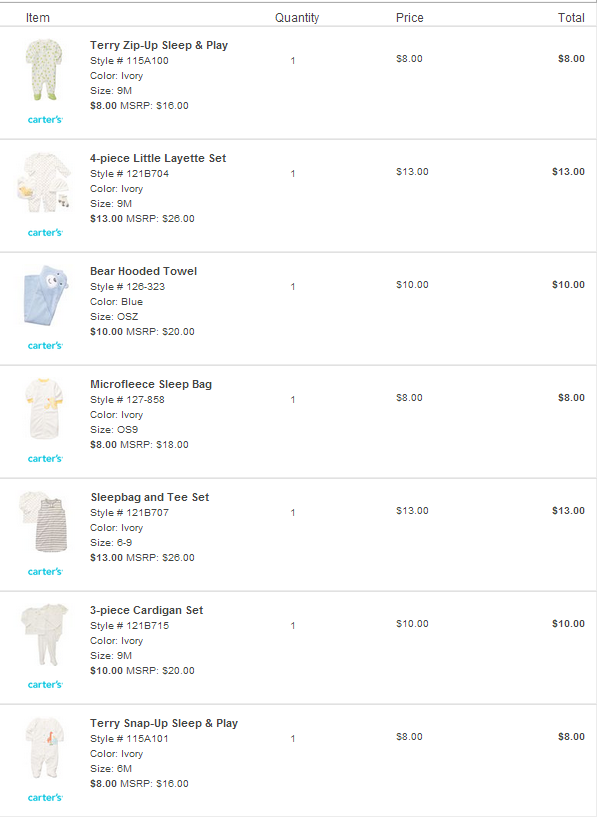The height and width of the screenshot is (819, 601).
Task: Open the 4-piece Little Layette Set title
Action: [158, 158]
